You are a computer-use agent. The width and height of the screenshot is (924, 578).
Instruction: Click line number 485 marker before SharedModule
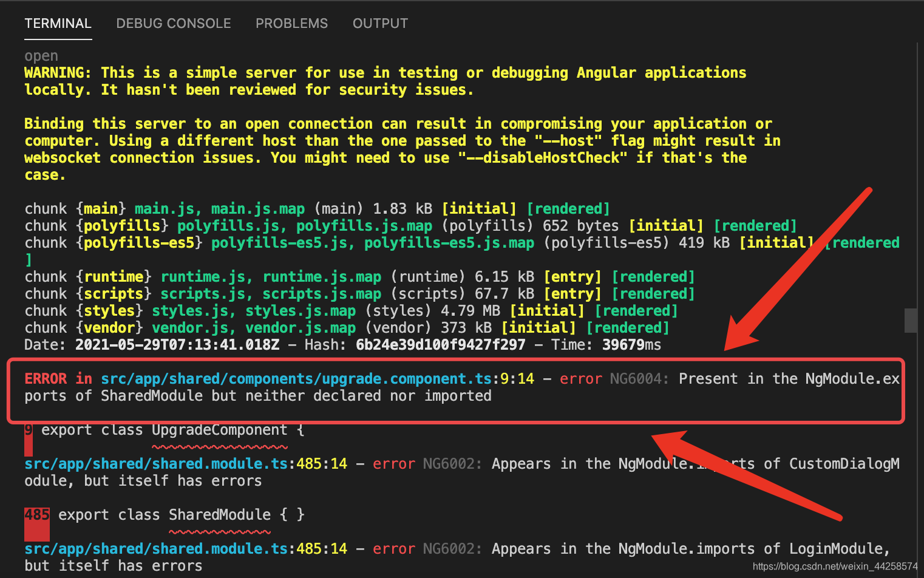click(37, 515)
